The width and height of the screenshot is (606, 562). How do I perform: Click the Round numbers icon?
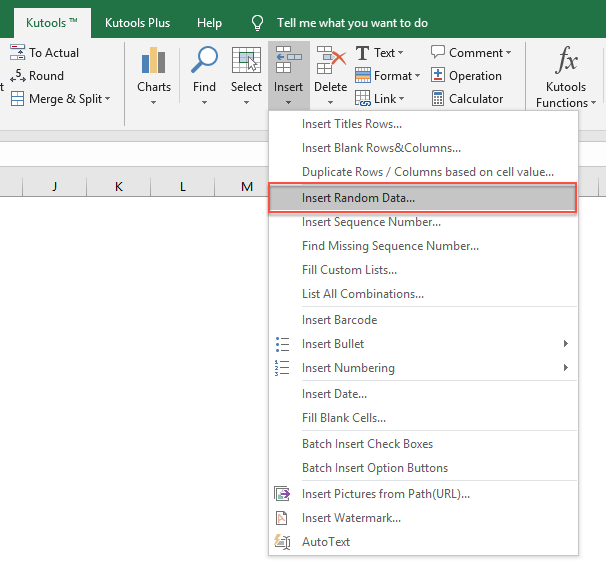pos(17,75)
